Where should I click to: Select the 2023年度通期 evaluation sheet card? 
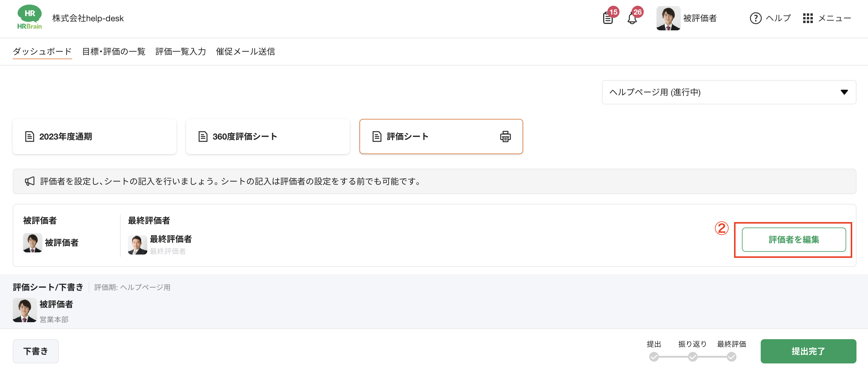94,137
